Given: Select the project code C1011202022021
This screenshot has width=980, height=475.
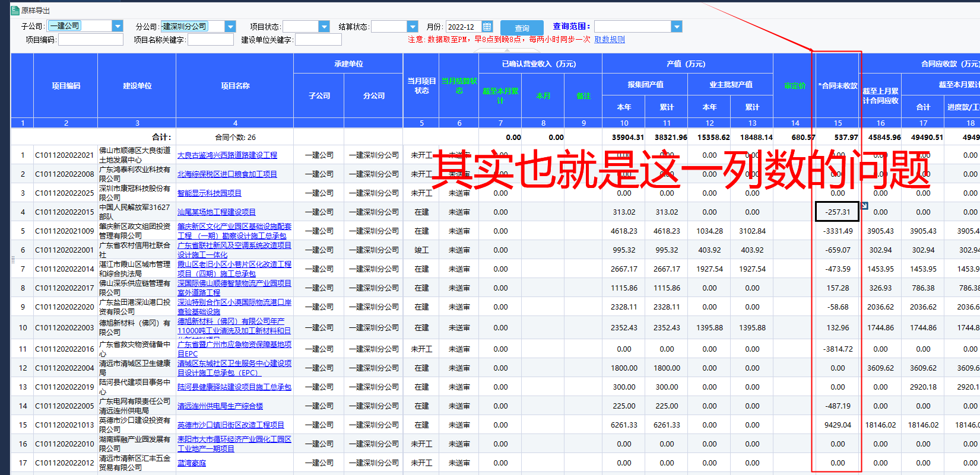Looking at the screenshot, I should 65,155.
